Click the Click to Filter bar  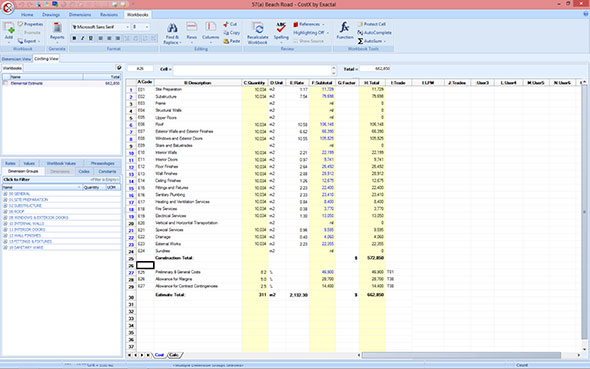pos(61,180)
